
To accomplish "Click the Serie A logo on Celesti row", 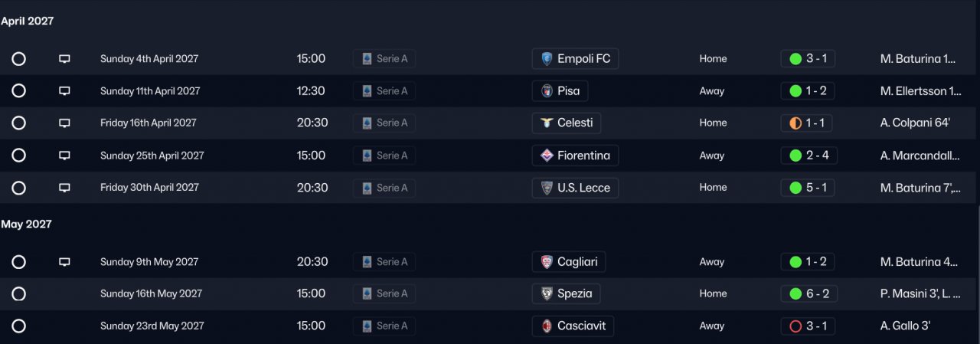I will tap(367, 123).
